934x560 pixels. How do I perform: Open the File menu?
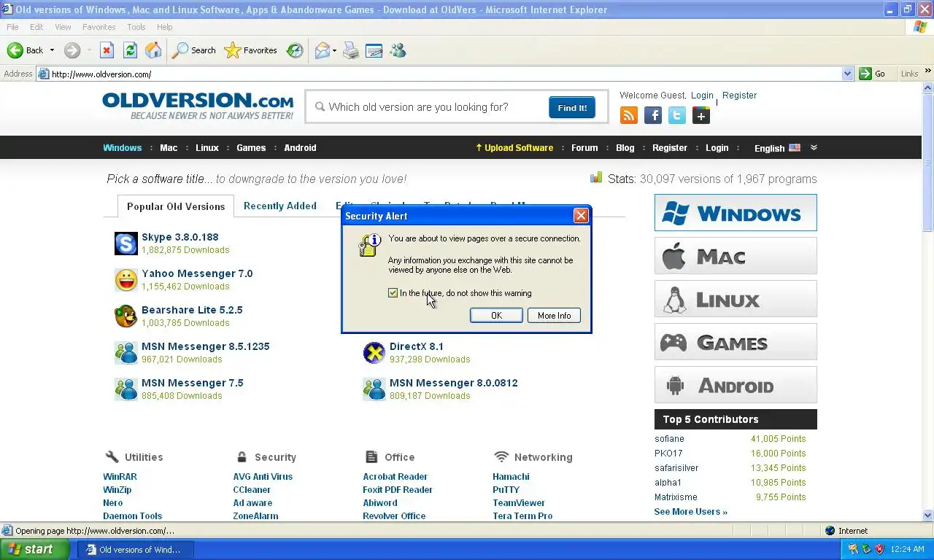point(12,27)
